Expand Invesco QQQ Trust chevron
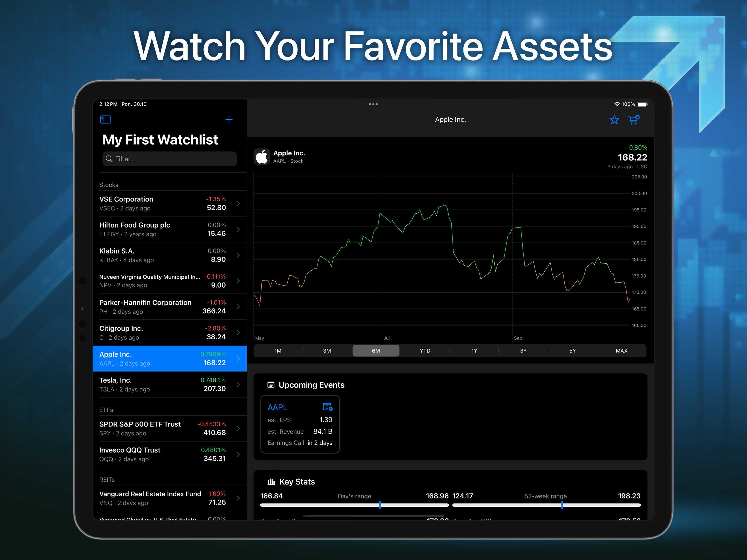 238,454
